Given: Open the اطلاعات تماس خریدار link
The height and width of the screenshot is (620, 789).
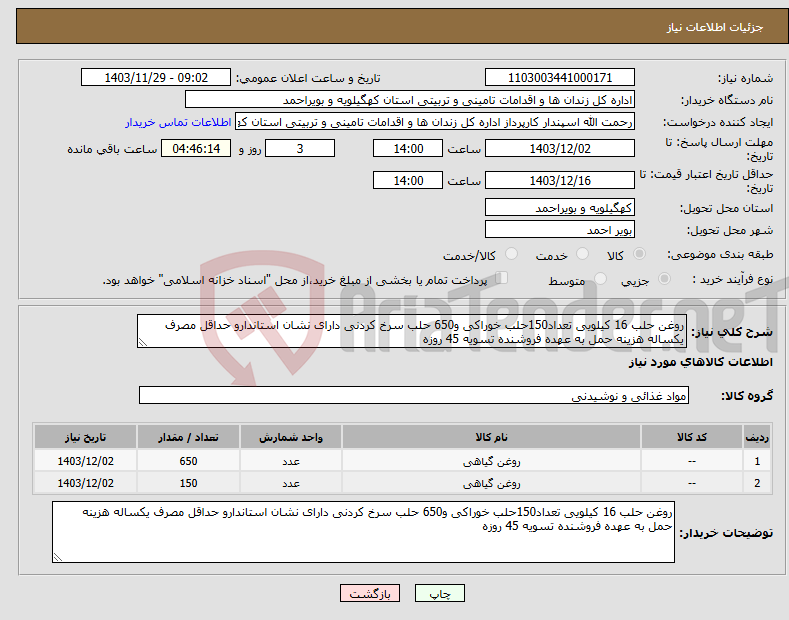Looking at the screenshot, I should pos(178,122).
